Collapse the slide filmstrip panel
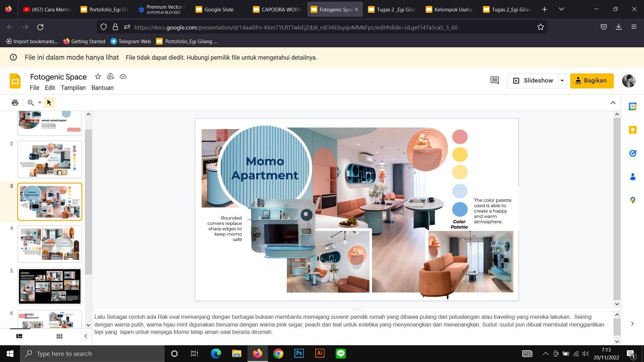 click(x=86, y=336)
